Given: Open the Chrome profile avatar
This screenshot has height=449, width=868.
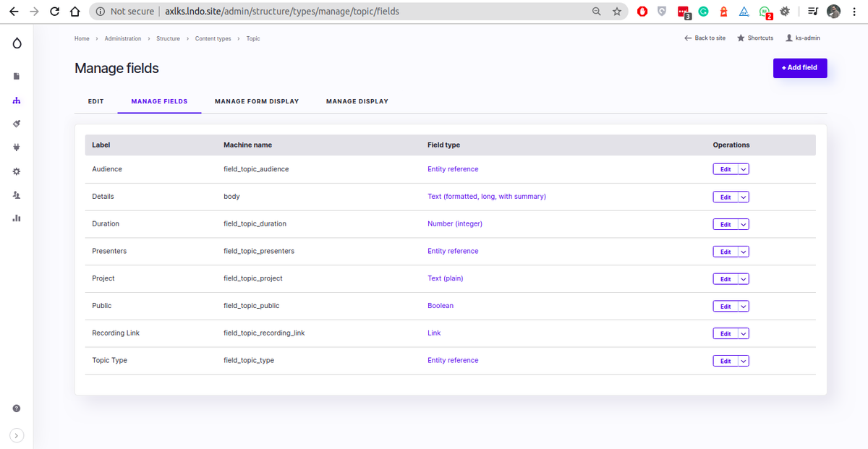Looking at the screenshot, I should [833, 12].
